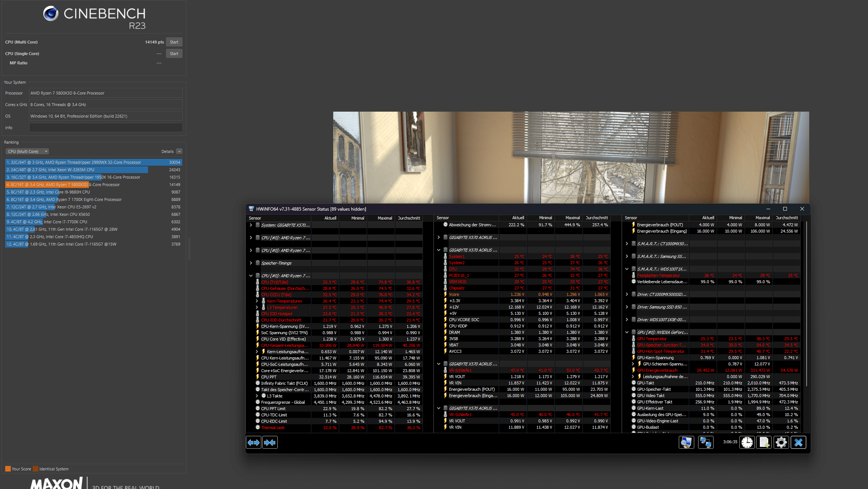Image resolution: width=868 pixels, height=489 pixels.
Task: Expand the System: GIGABYTE X570 sensor group
Action: click(x=251, y=225)
